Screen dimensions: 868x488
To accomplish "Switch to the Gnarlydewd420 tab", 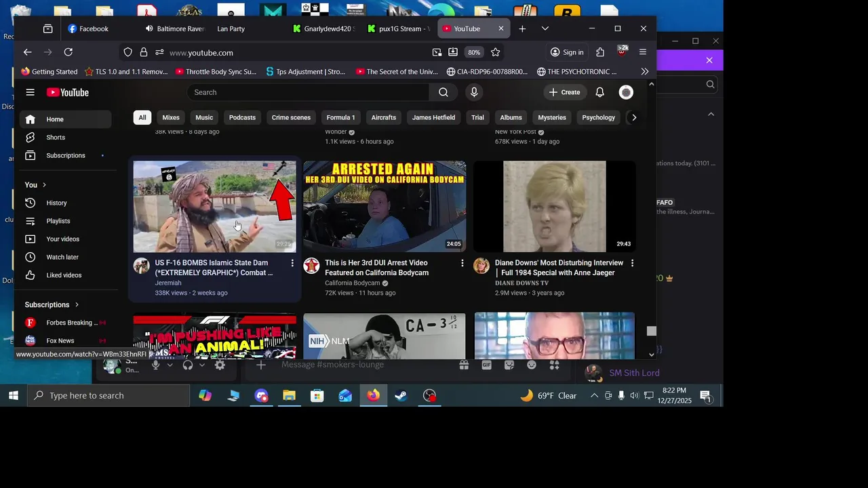I will (x=324, y=28).
